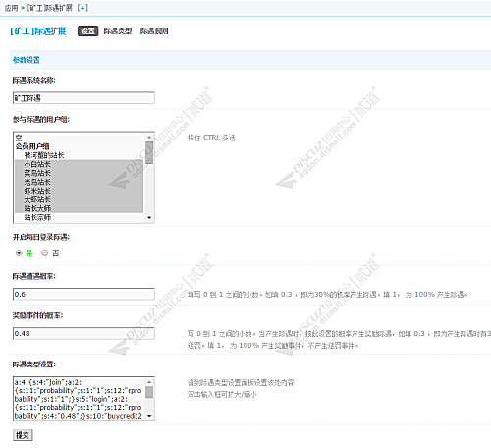Viewport: 491px width, 448px height.
Task: Switch to the 际遇类型 tab
Action: (x=118, y=31)
